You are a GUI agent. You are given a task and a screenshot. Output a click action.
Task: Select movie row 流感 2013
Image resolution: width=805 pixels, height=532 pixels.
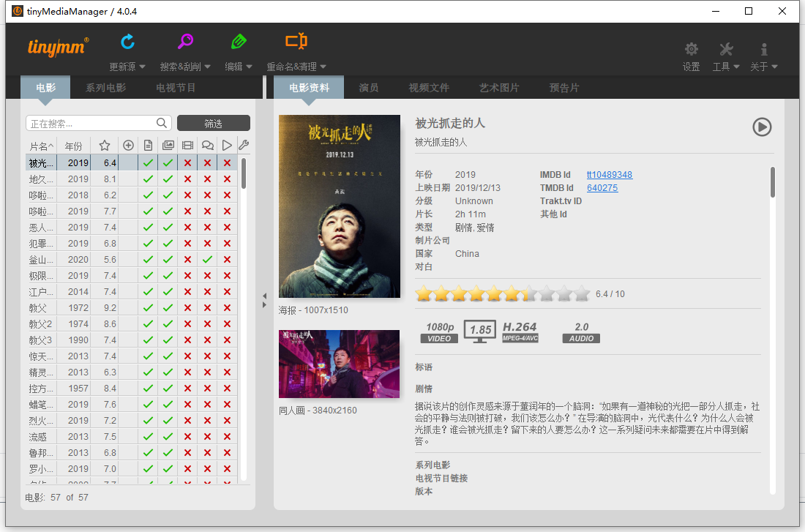132,436
